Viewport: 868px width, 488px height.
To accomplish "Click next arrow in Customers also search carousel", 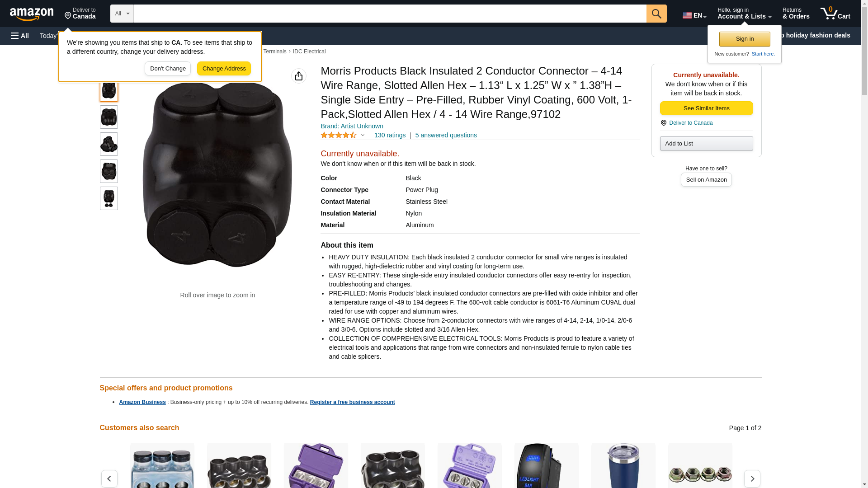I will 752,479.
